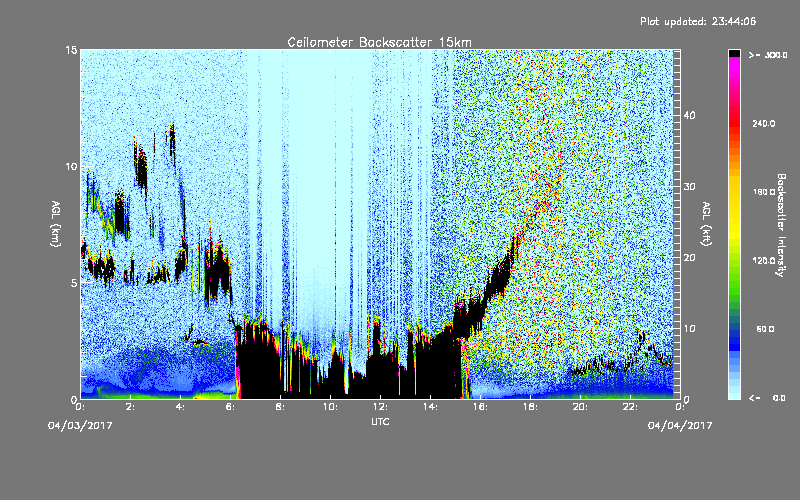Click the '22:' hour tick label
The height and width of the screenshot is (500, 800).
click(630, 407)
